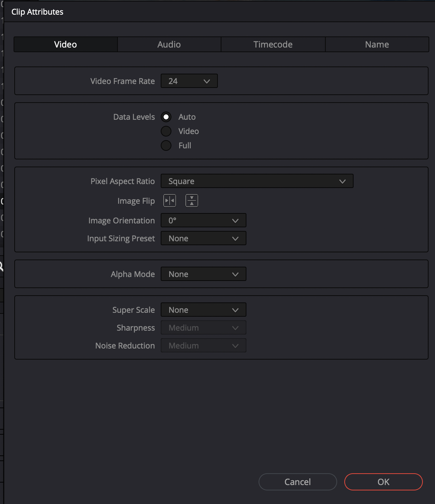435x504 pixels.
Task: Switch to the Name tab
Action: coord(377,44)
